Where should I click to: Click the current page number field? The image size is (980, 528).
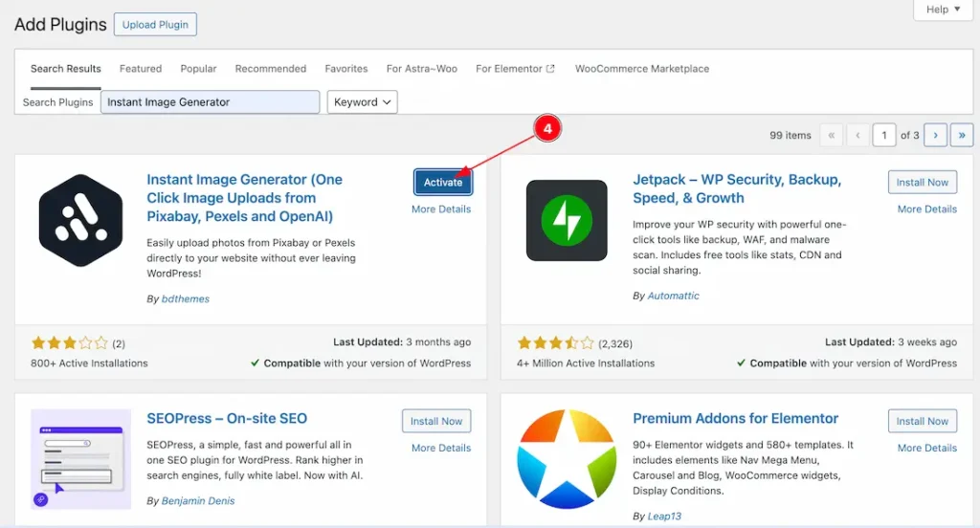click(x=883, y=135)
